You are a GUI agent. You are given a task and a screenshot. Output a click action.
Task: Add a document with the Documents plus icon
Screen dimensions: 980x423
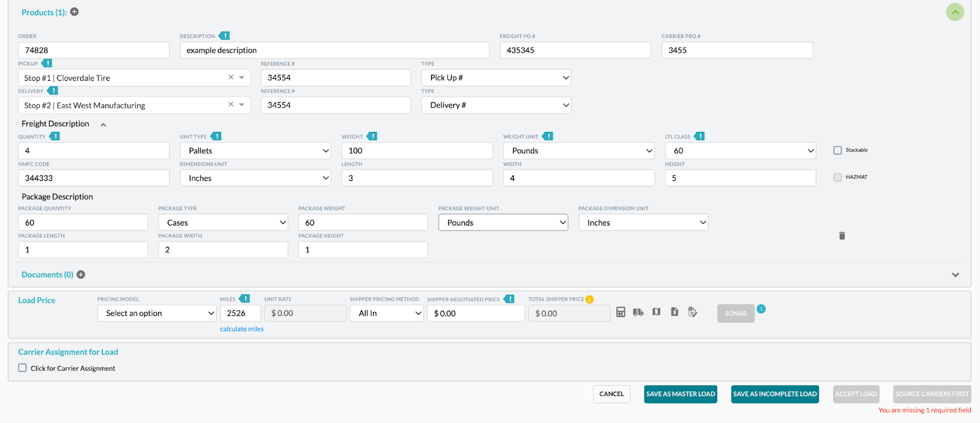[81, 275]
